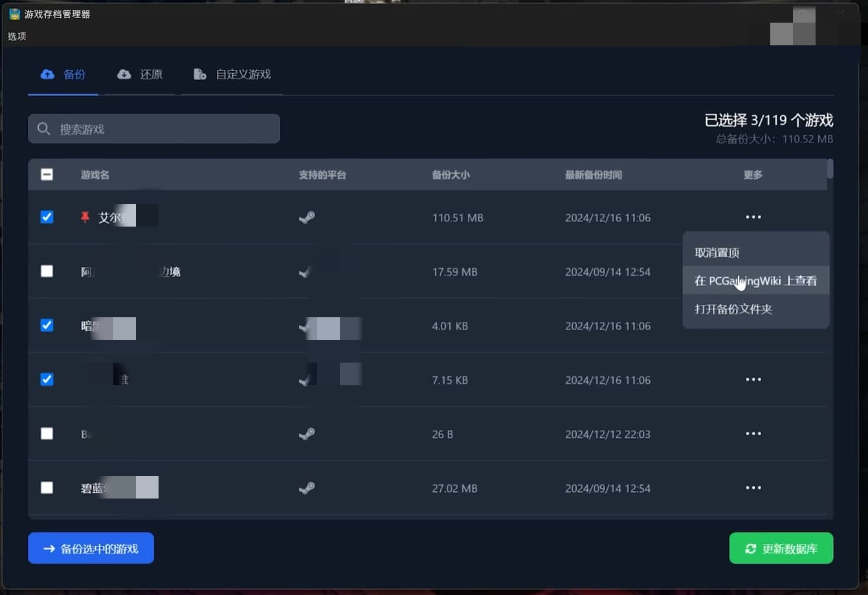Click the 打开备份文件夹 context menu entry

pos(735,309)
